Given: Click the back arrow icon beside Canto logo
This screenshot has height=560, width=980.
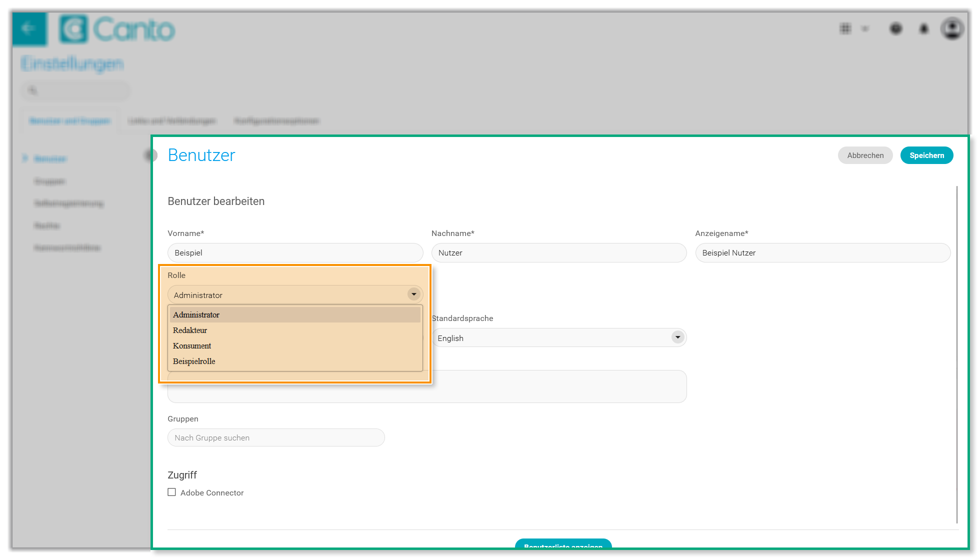Looking at the screenshot, I should tap(29, 28).
